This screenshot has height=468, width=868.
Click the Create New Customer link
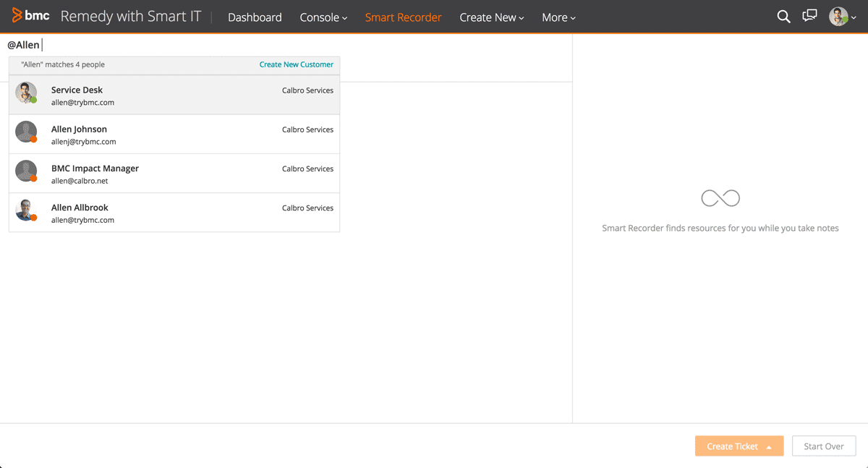tap(297, 64)
